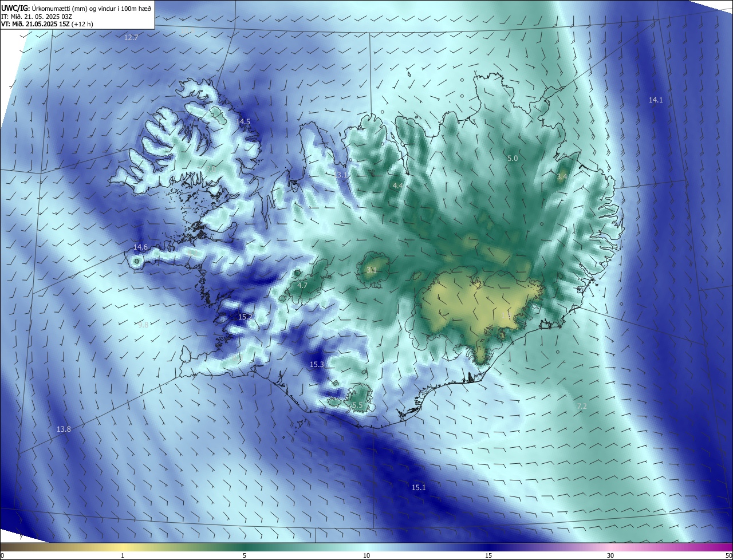
Task: Click the initial time 'IT: Mið. 21. 05. 2025 03Z'
Action: [36, 16]
